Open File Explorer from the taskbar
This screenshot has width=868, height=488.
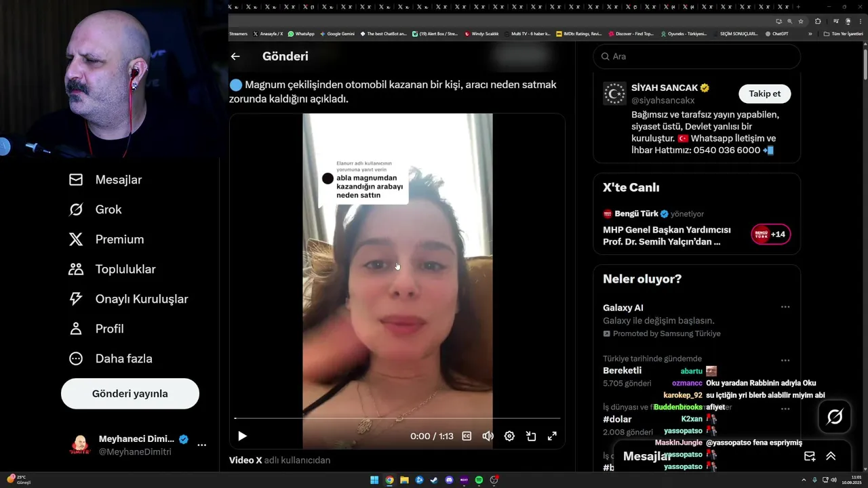[x=404, y=480]
